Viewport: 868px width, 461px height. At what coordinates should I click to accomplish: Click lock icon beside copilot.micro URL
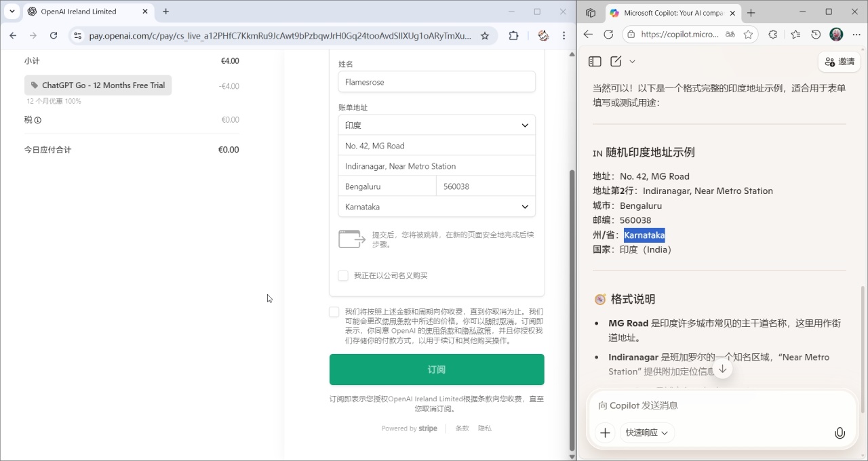click(x=631, y=35)
